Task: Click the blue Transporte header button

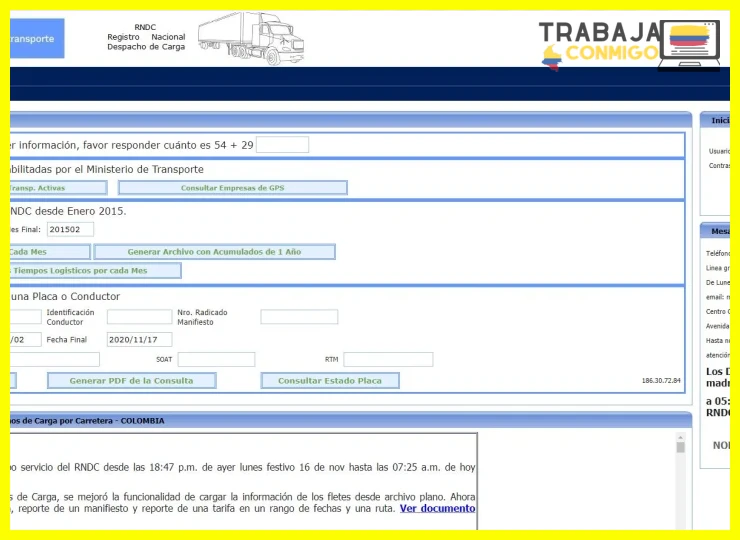Action: point(37,38)
